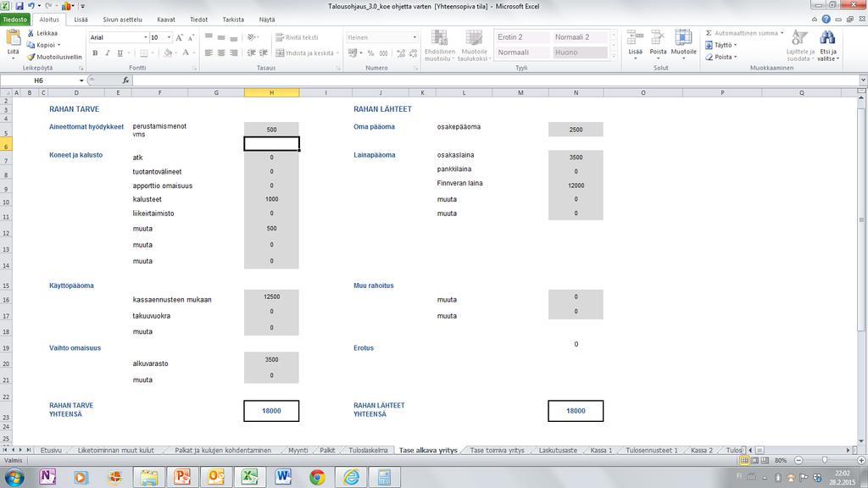Select the Huono cell style
The image size is (868, 488).
pos(580,53)
